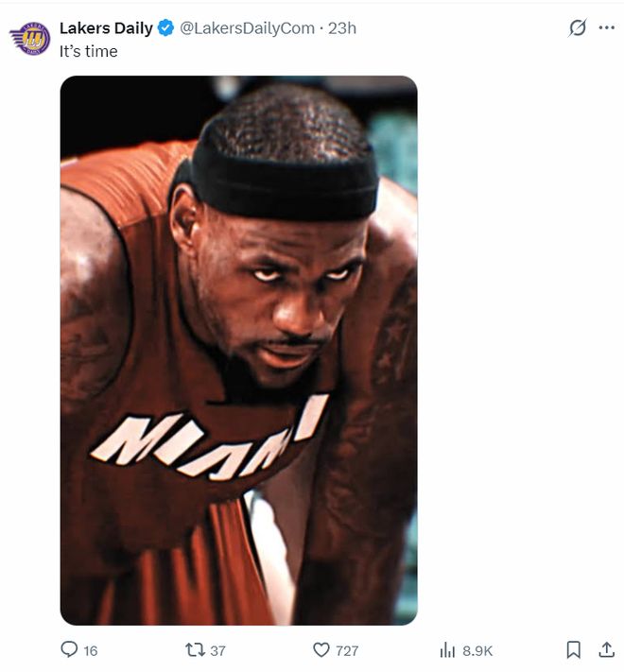Click the blue verified checkmark badge
The width and height of the screenshot is (624, 672).
point(165,28)
